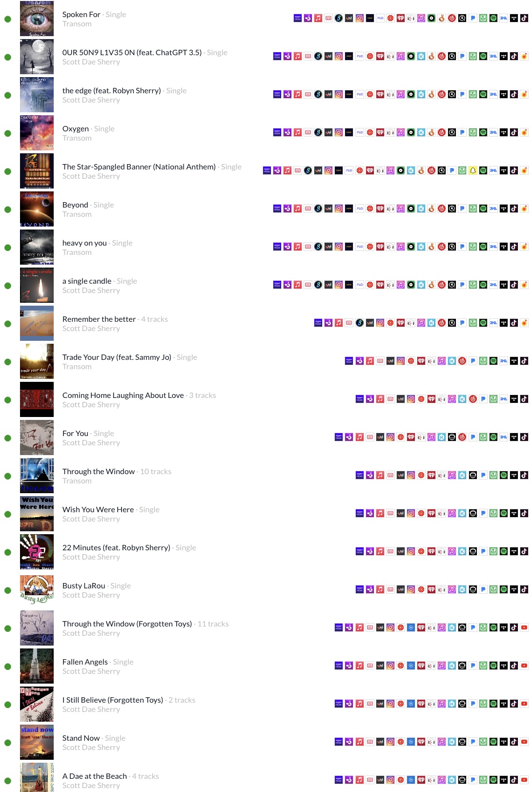Click the Napster icon for Through the Window
This screenshot has width=532, height=792.
(x=472, y=475)
